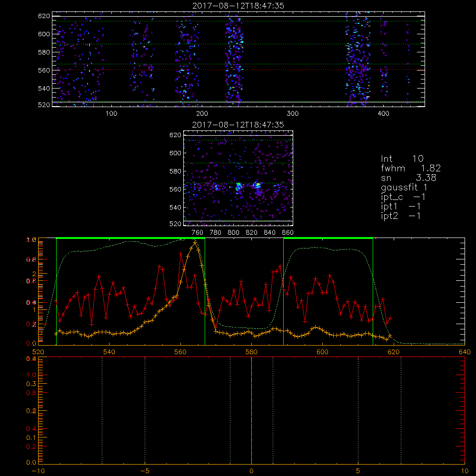The height and width of the screenshot is (476, 476).
Task: Select the 'sn 3.38' readout line
Action: (408, 178)
